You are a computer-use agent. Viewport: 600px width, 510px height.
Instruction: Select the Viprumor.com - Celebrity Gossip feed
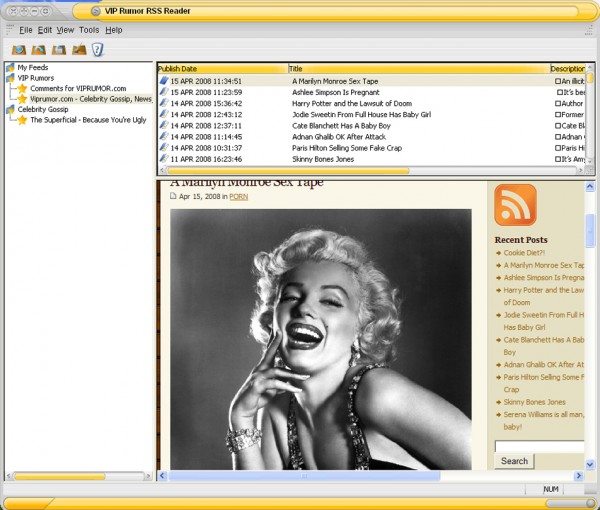pyautogui.click(x=90, y=99)
